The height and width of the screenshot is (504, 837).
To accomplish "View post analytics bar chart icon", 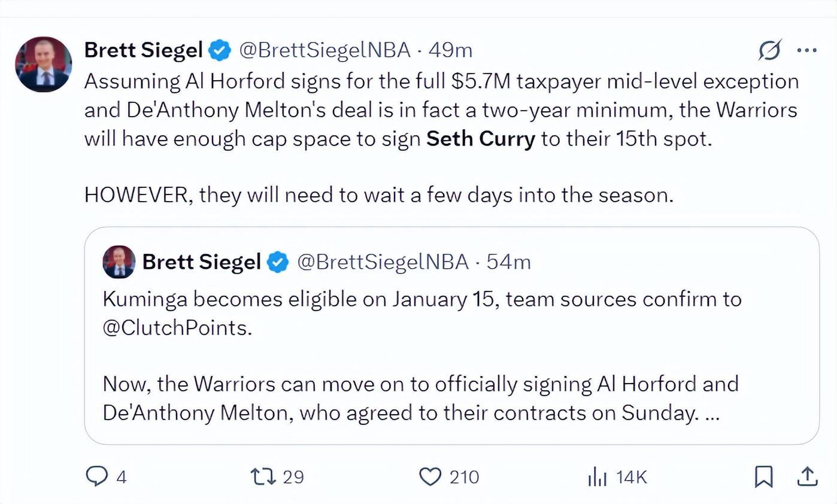I will tap(598, 477).
